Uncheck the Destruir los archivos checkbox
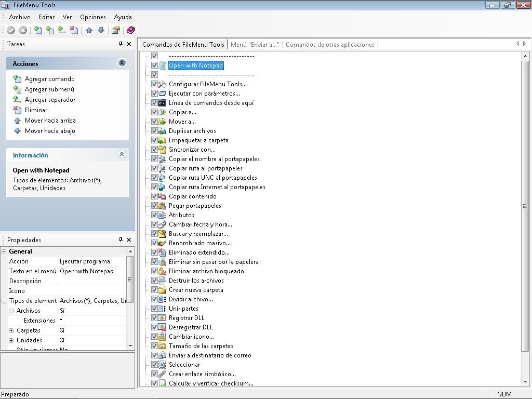Screen dimensions: 532x399 [154, 280]
